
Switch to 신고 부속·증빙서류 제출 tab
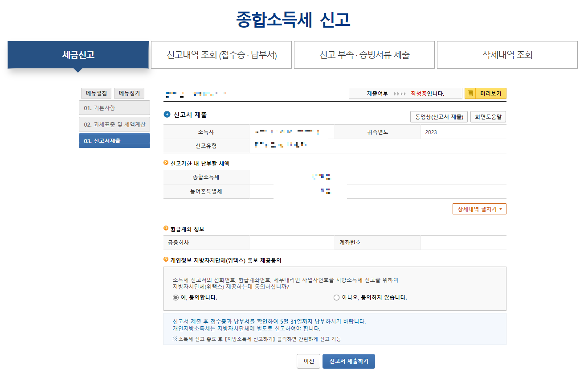(x=364, y=54)
